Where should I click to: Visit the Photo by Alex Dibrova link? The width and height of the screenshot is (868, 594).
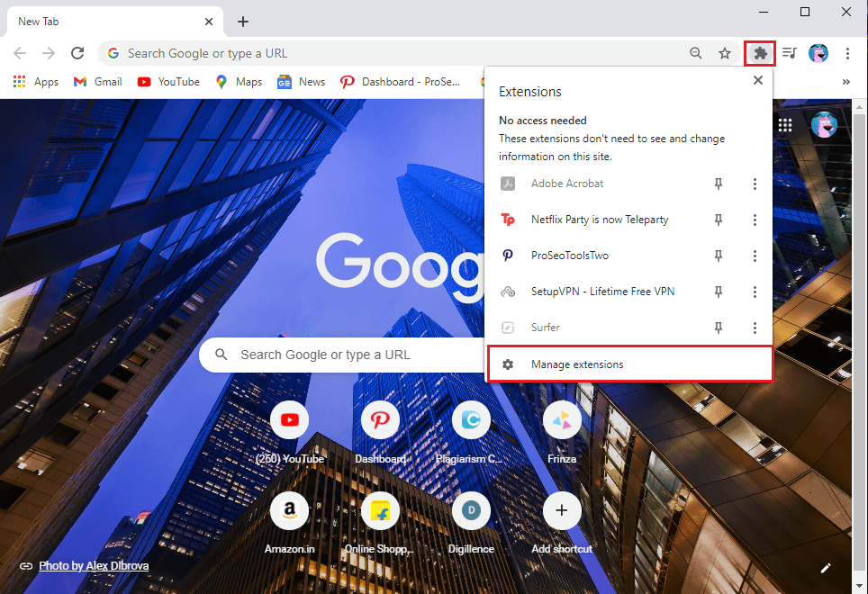point(93,565)
